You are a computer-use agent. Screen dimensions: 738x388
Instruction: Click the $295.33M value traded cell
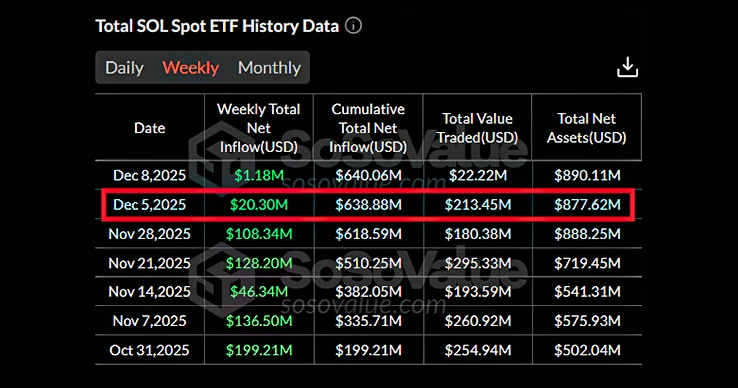pyautogui.click(x=477, y=263)
